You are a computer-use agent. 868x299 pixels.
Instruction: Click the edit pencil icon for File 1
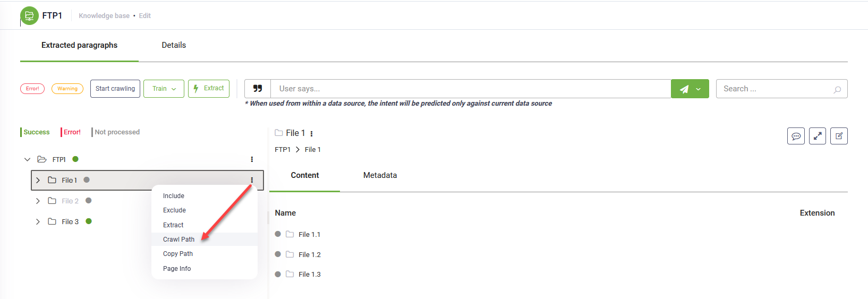point(839,136)
